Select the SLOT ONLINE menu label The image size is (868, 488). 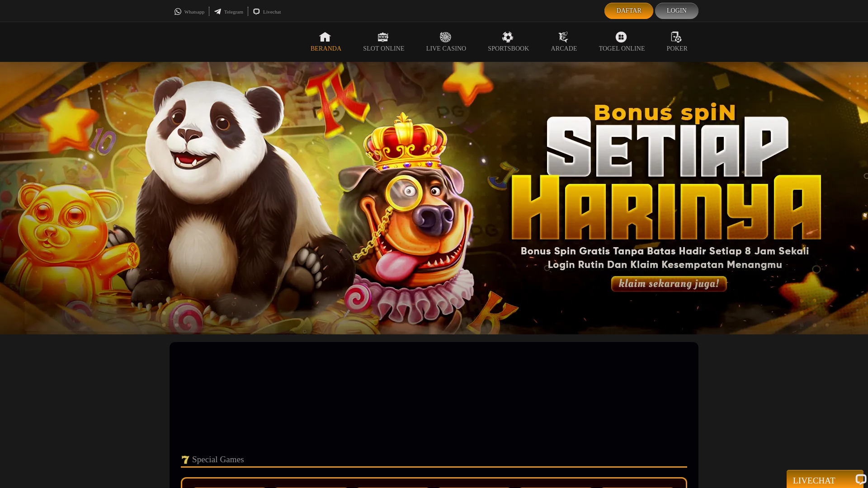coord(383,49)
